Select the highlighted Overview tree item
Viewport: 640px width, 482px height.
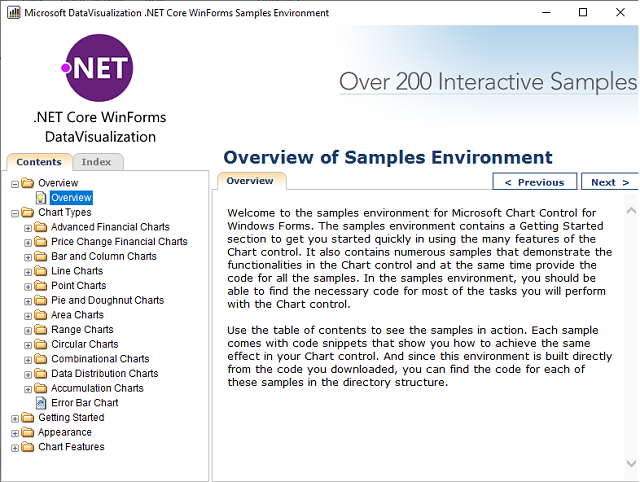(71, 198)
